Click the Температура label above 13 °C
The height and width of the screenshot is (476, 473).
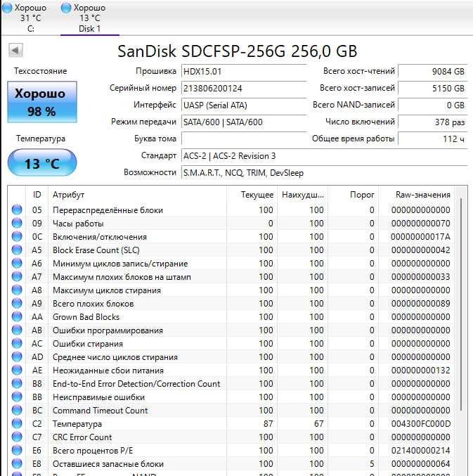click(x=41, y=139)
